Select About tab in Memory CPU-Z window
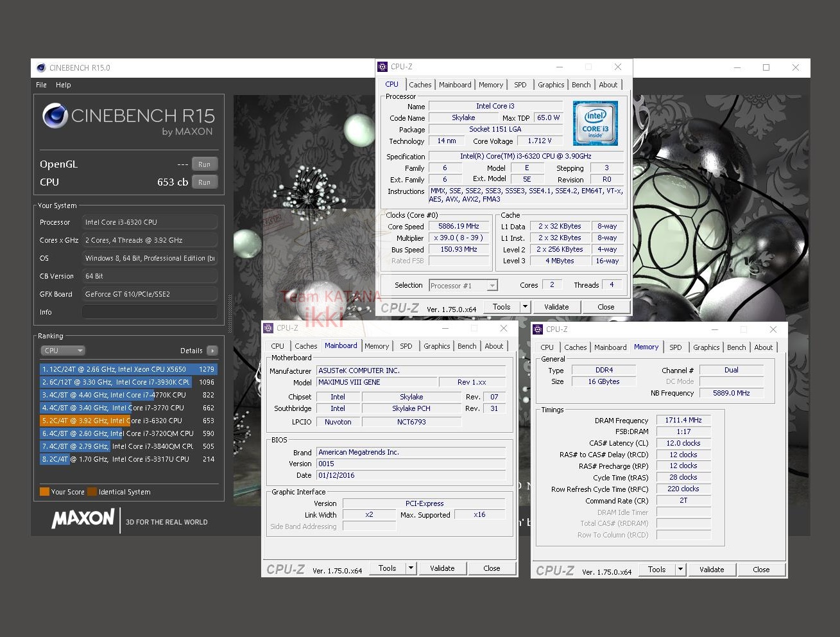The width and height of the screenshot is (840, 637). point(764,347)
